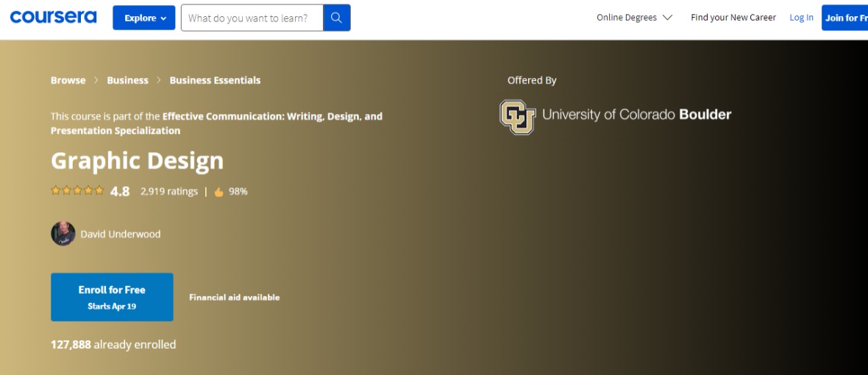Click the search input field

coord(252,18)
